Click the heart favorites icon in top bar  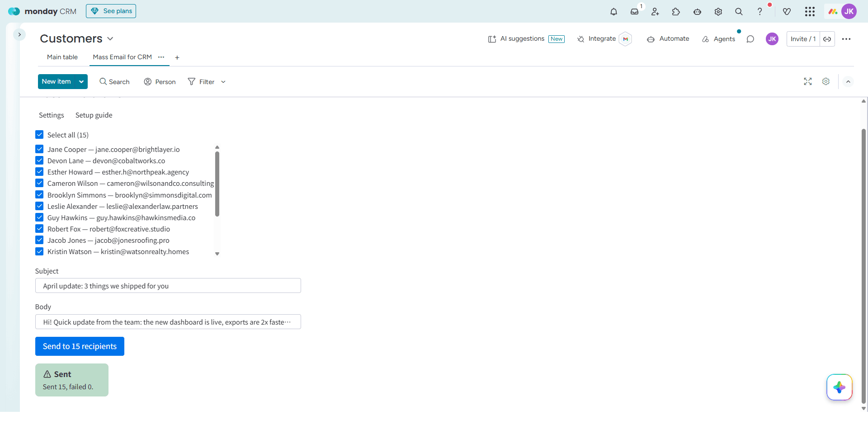pyautogui.click(x=787, y=12)
